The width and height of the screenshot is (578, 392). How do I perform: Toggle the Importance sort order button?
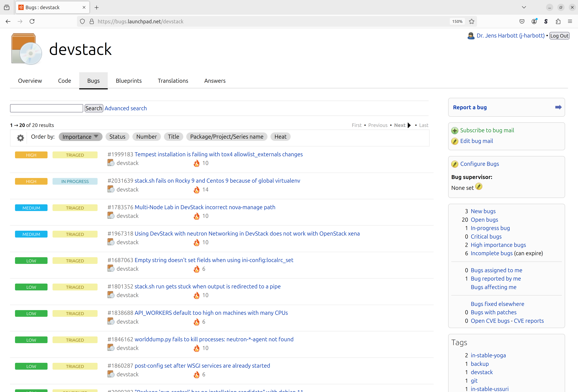tap(80, 137)
